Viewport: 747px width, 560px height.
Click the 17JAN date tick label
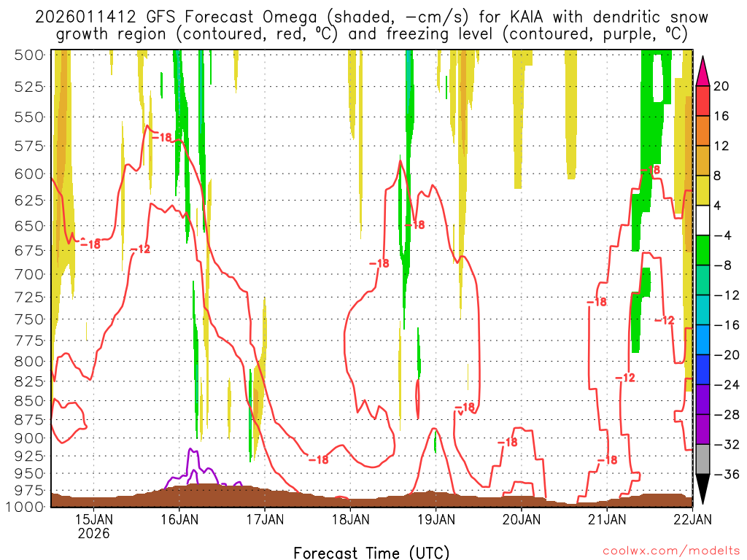pyautogui.click(x=265, y=519)
